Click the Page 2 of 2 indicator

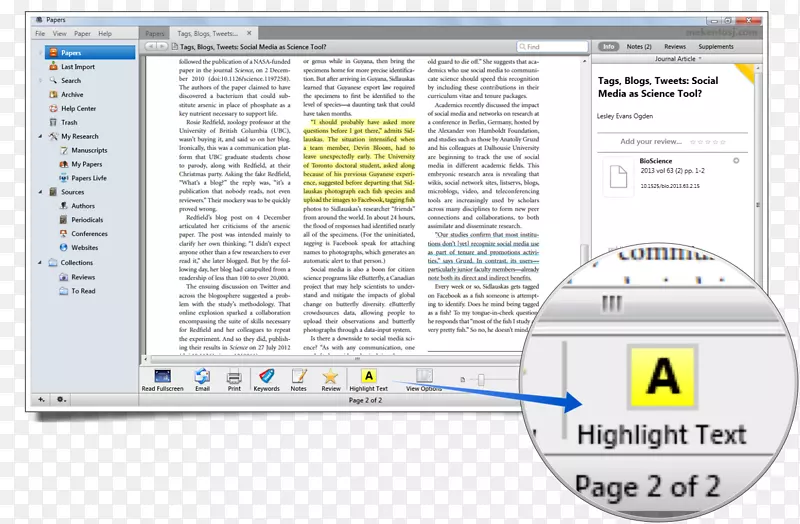point(365,401)
